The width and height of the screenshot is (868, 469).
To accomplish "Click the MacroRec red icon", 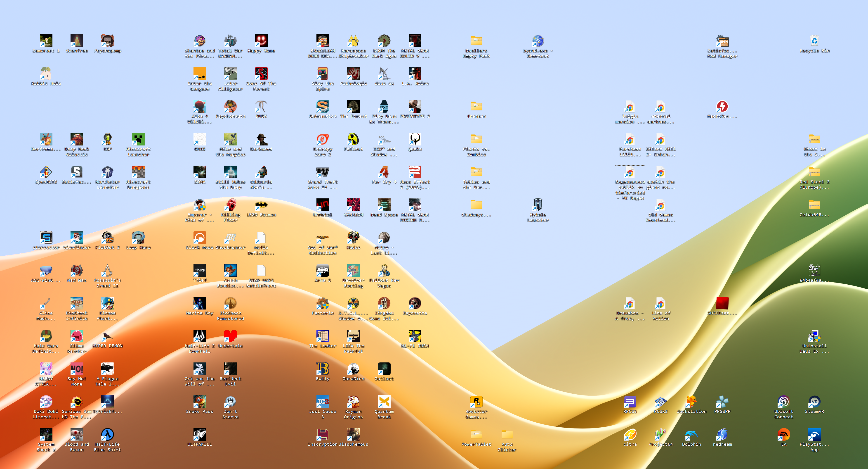I will point(722,107).
